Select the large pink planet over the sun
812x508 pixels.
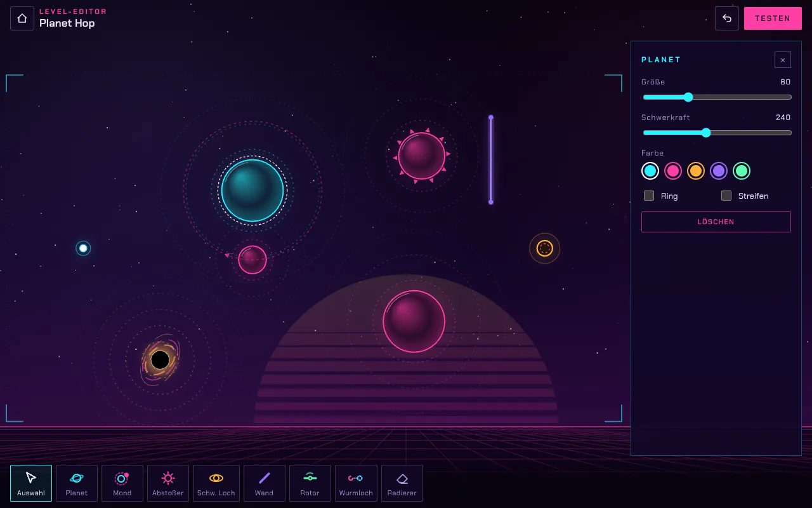tap(414, 321)
